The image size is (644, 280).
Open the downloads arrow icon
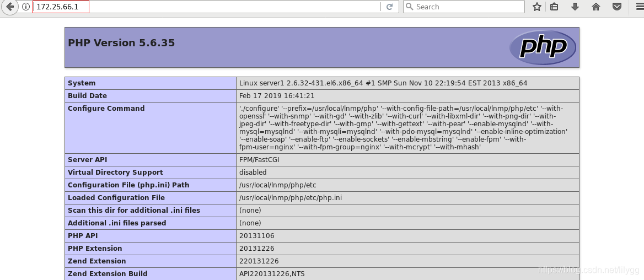(575, 7)
